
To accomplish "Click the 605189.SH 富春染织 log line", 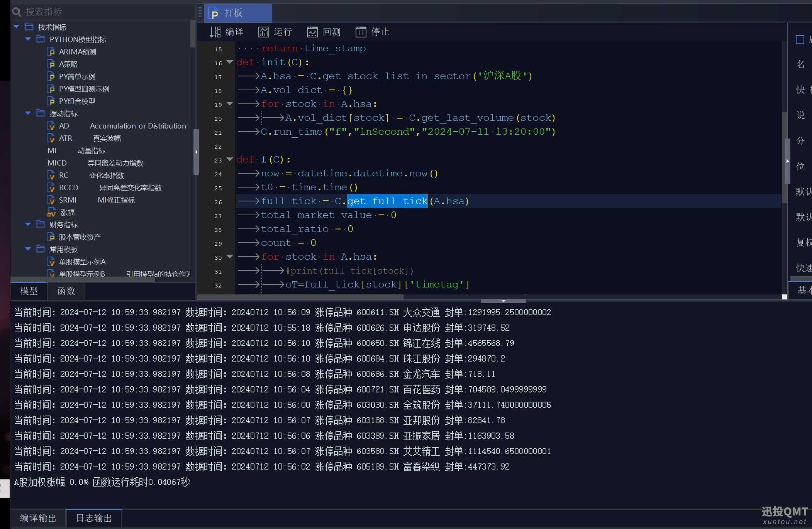I will tap(262, 466).
